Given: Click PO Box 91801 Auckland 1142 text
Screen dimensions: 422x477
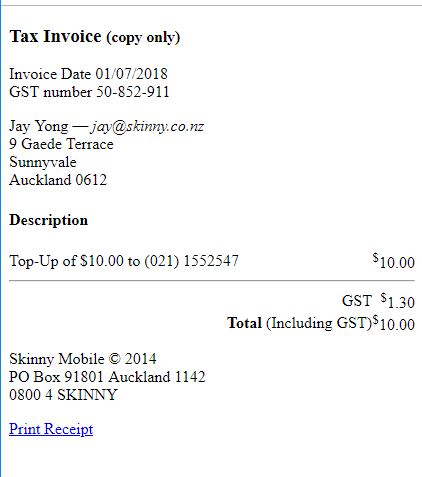Looking at the screenshot, I should 107,377.
